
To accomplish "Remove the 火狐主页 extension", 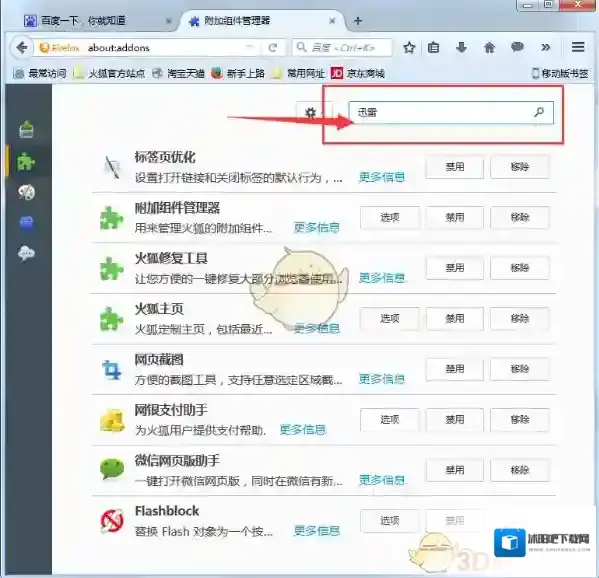I will click(520, 319).
